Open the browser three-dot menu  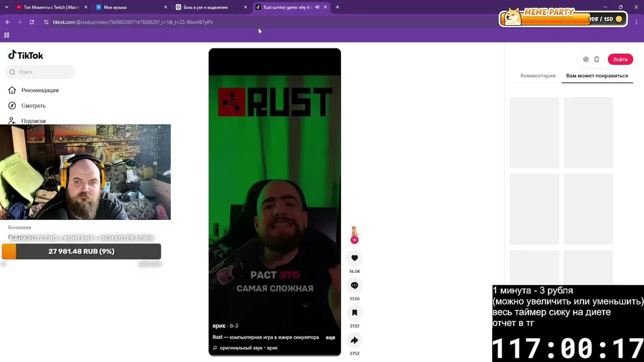tap(636, 22)
